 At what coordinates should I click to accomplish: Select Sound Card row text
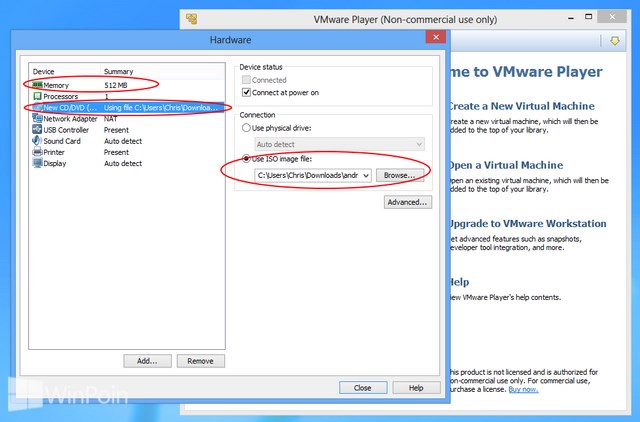[62, 141]
